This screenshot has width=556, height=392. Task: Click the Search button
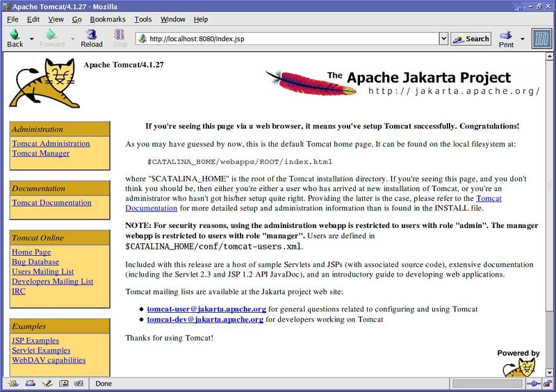point(471,39)
